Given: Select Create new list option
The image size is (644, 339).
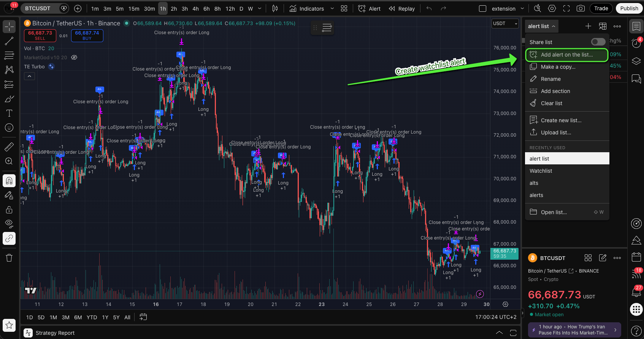Looking at the screenshot, I should pyautogui.click(x=567, y=120).
